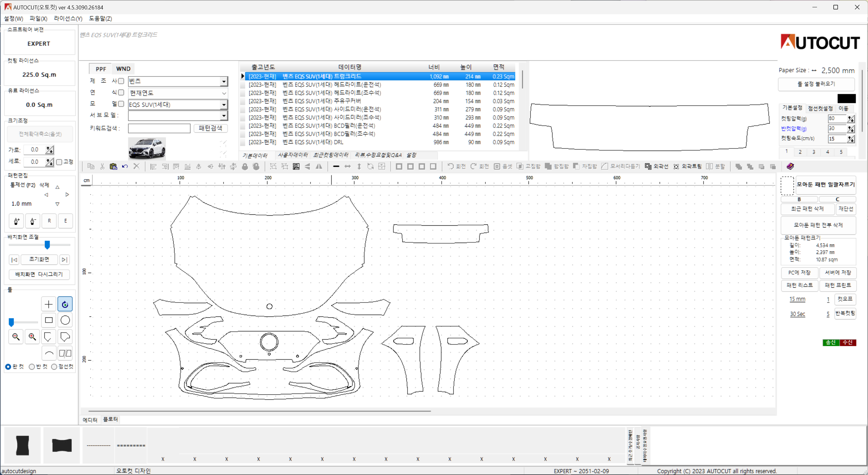The image size is (868, 475).
Task: Toggle the 연식 checkbox
Action: point(121,92)
